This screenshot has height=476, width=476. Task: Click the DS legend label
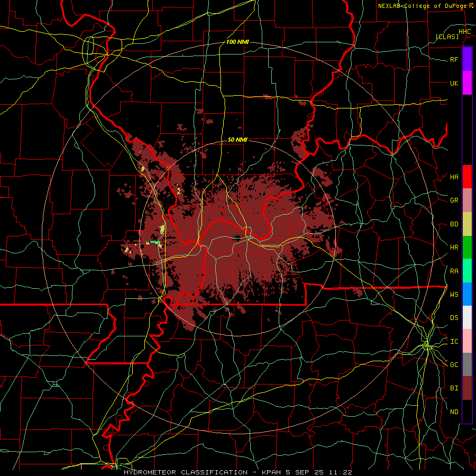point(454,318)
